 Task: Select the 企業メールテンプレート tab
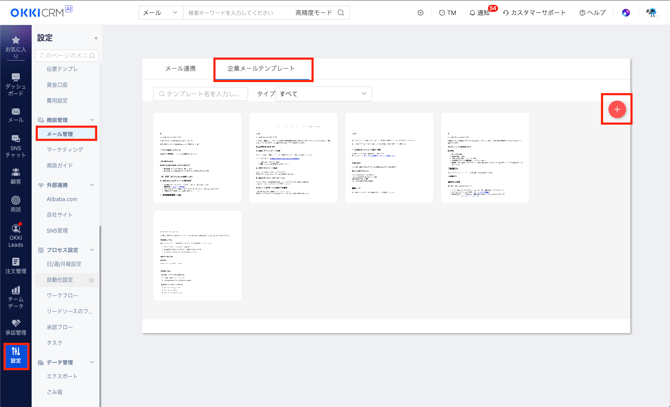(261, 69)
